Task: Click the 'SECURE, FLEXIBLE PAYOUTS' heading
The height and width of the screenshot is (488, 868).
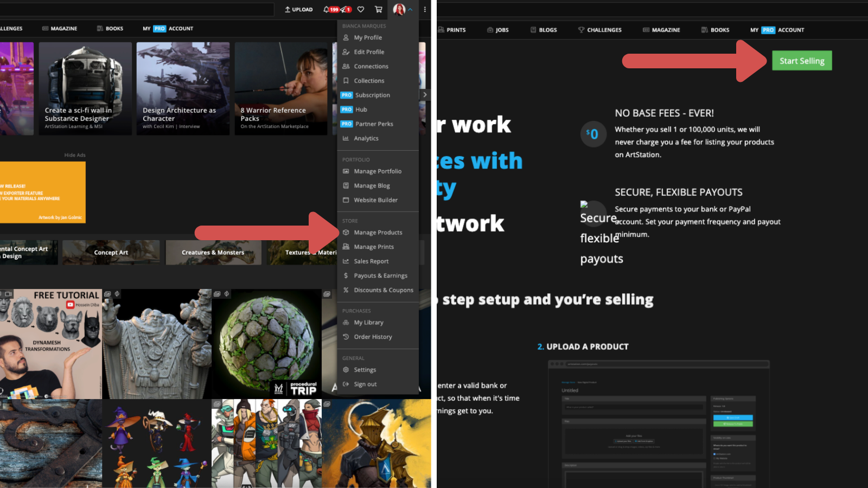Action: [679, 192]
